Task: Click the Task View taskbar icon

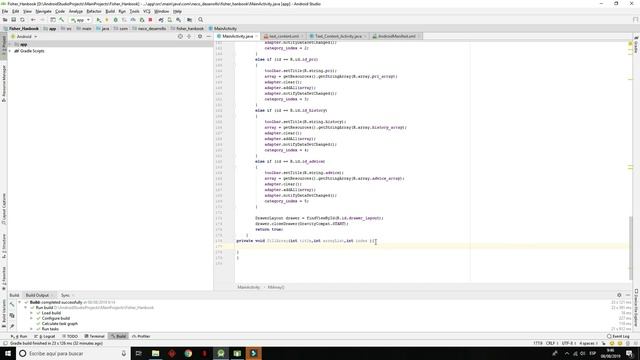Action: pos(138,353)
